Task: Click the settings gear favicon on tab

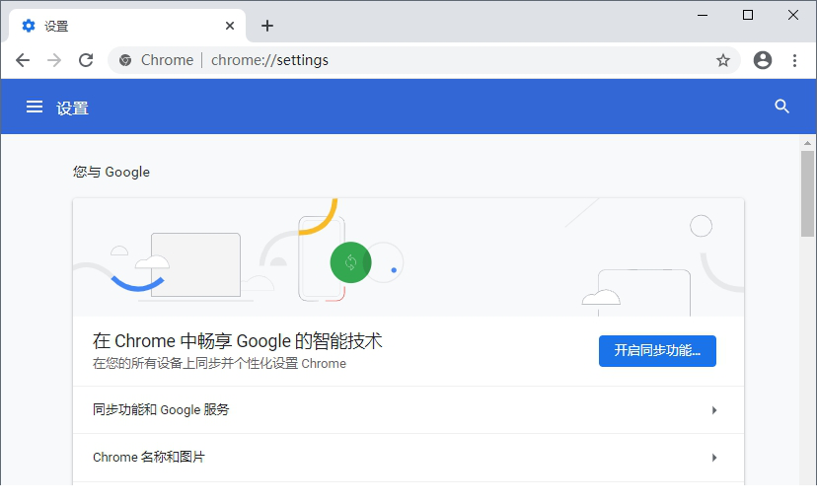Action: (x=29, y=26)
